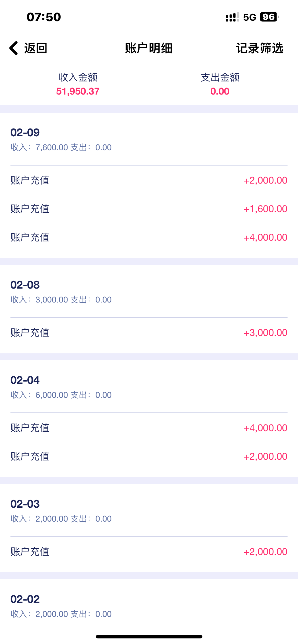298x644 pixels.
Task: Open the 02-09 date section header
Action: tap(25, 133)
